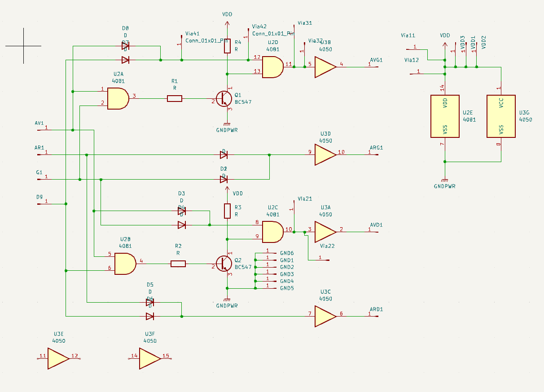Select the Q2 BC547 transistor symbol

(x=224, y=264)
